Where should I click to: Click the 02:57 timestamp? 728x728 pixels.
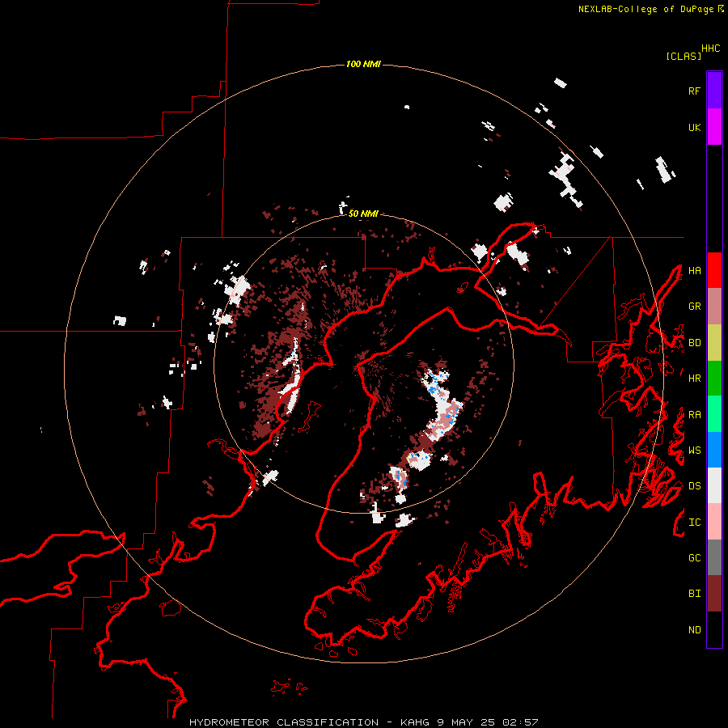pyautogui.click(x=522, y=722)
